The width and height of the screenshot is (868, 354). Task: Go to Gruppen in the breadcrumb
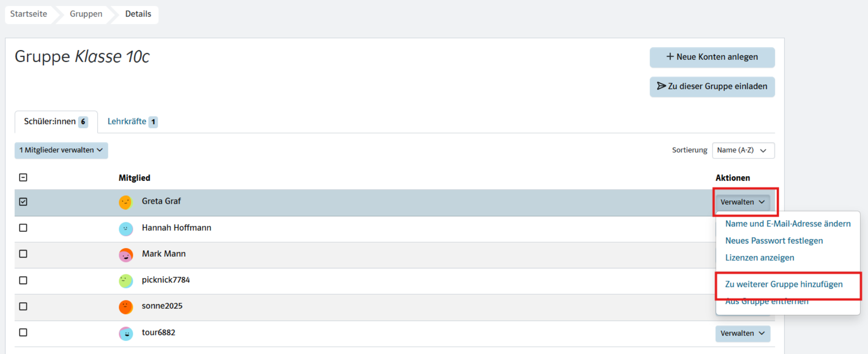click(x=86, y=14)
